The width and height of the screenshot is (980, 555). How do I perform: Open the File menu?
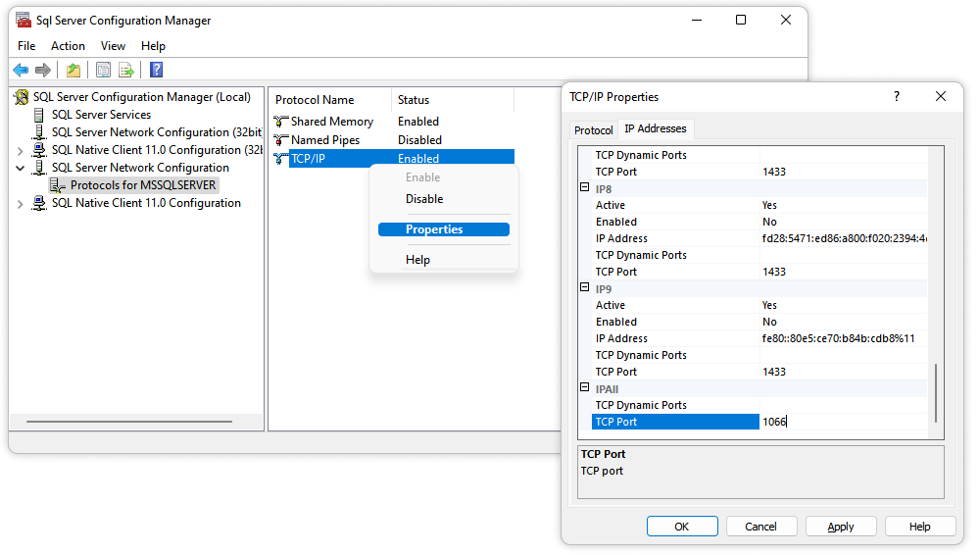pos(26,46)
